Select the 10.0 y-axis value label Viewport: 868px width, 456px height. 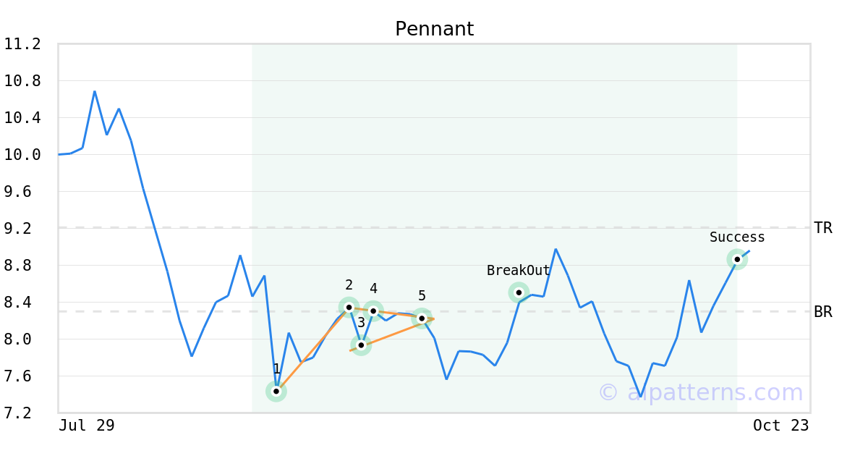coord(22,155)
